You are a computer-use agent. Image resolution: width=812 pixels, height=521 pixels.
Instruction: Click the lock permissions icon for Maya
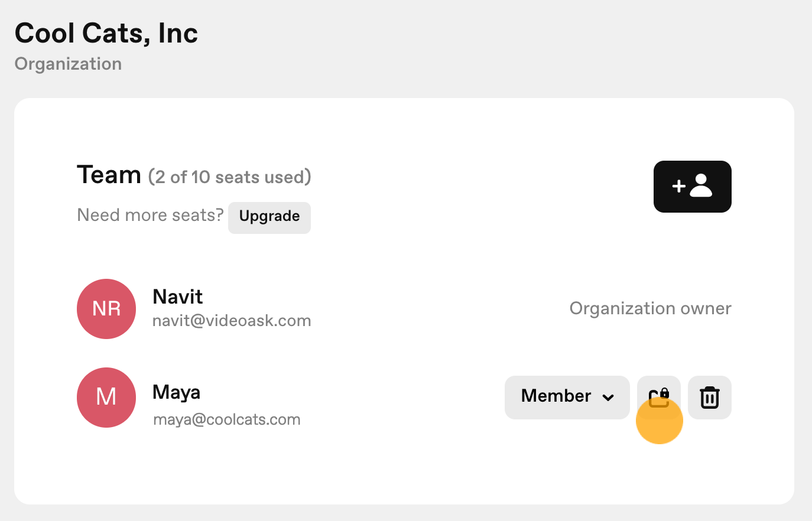tap(659, 398)
